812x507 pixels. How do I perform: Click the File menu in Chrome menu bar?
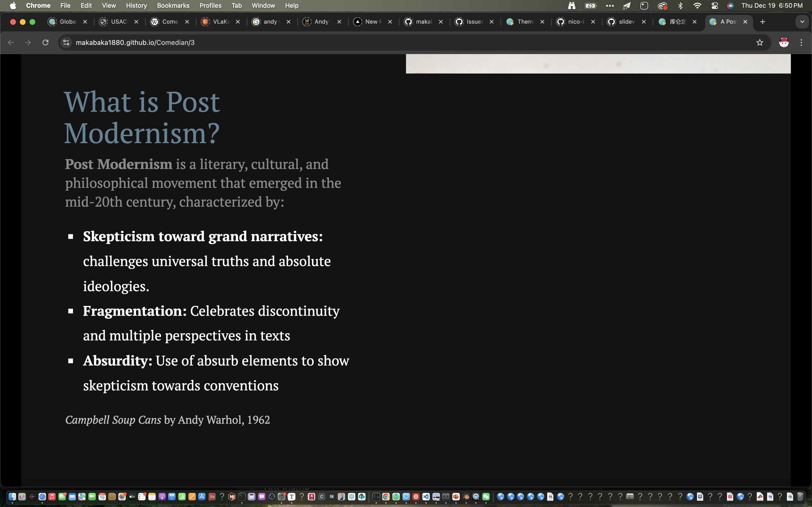(65, 5)
